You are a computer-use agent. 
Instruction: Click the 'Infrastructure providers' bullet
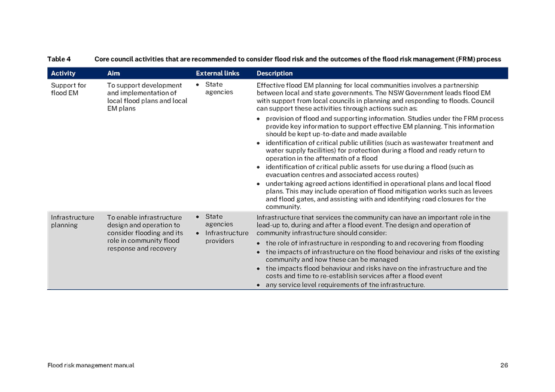click(x=227, y=237)
